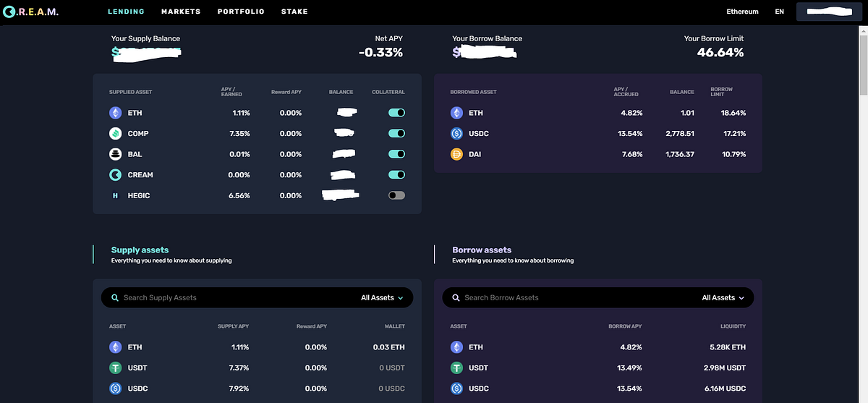Open the Ethereum network selector

click(x=742, y=12)
